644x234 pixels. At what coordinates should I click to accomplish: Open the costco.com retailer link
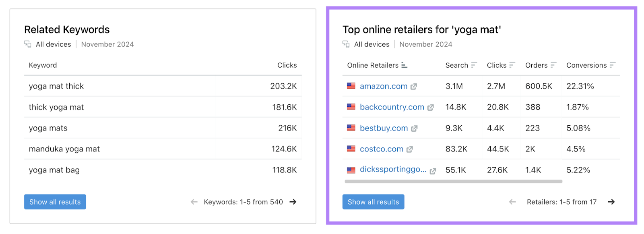click(382, 149)
